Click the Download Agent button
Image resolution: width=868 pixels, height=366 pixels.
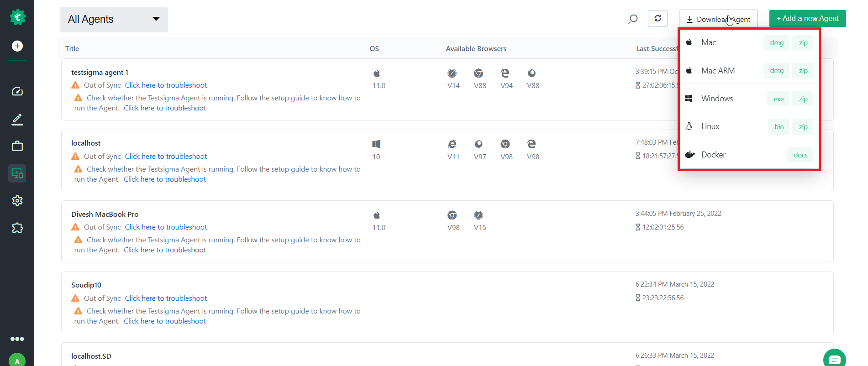pyautogui.click(x=718, y=19)
